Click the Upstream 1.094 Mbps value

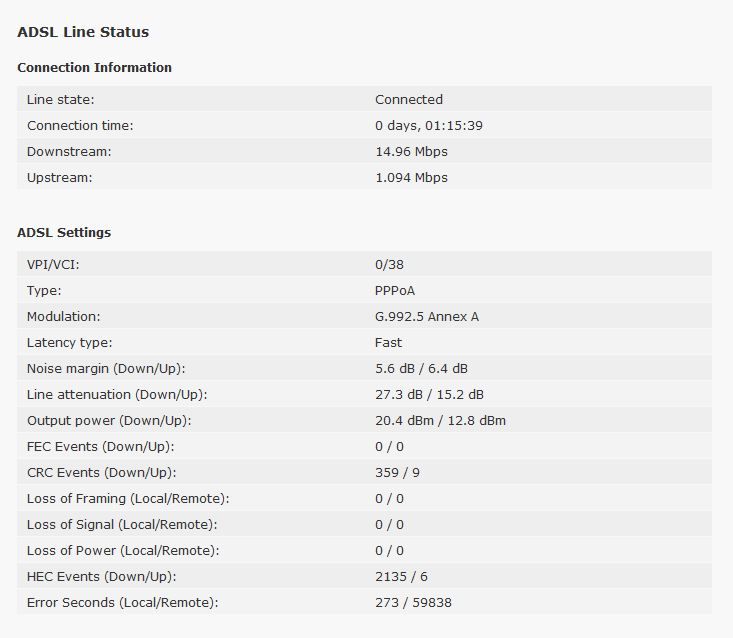coord(411,178)
